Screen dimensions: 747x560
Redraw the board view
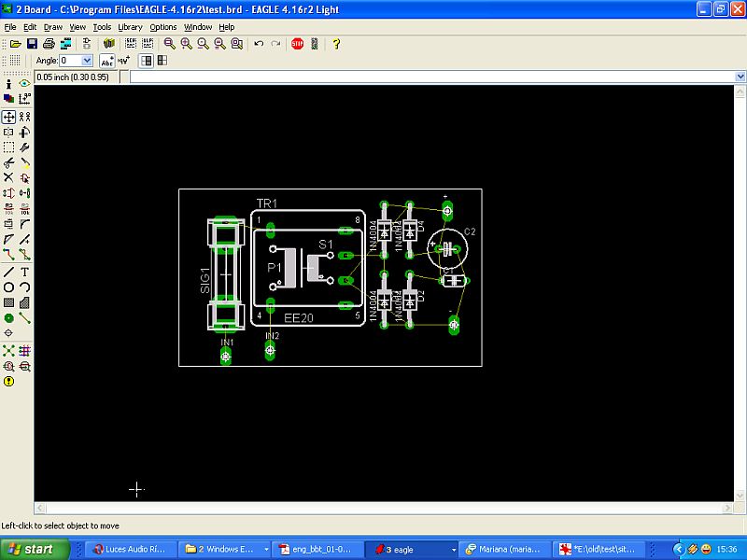(219, 44)
